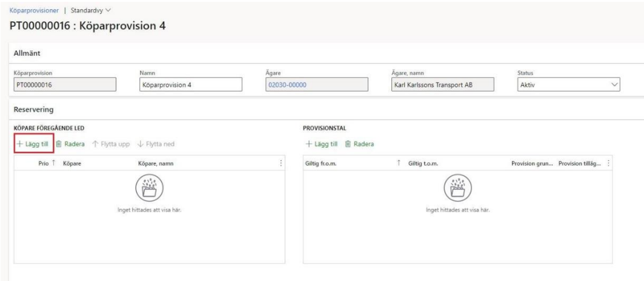644x281 pixels.
Task: Click Flytta ned arrow button
Action: click(x=156, y=144)
